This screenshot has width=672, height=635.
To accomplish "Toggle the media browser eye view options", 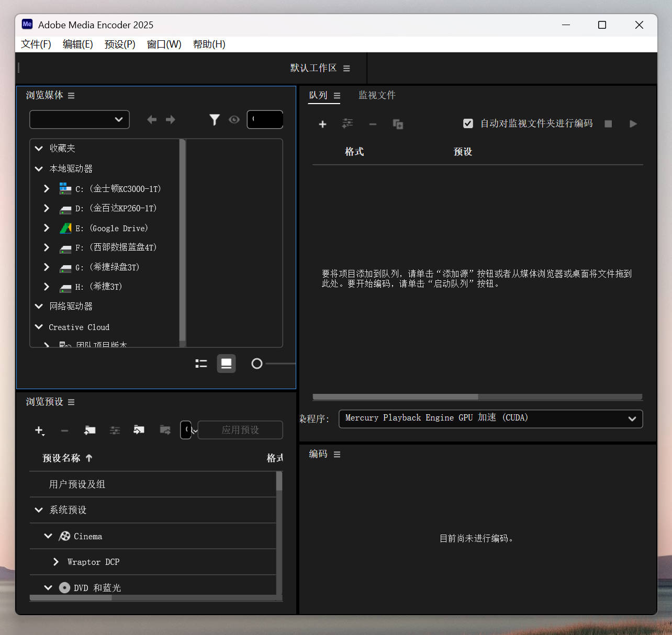I will click(234, 120).
